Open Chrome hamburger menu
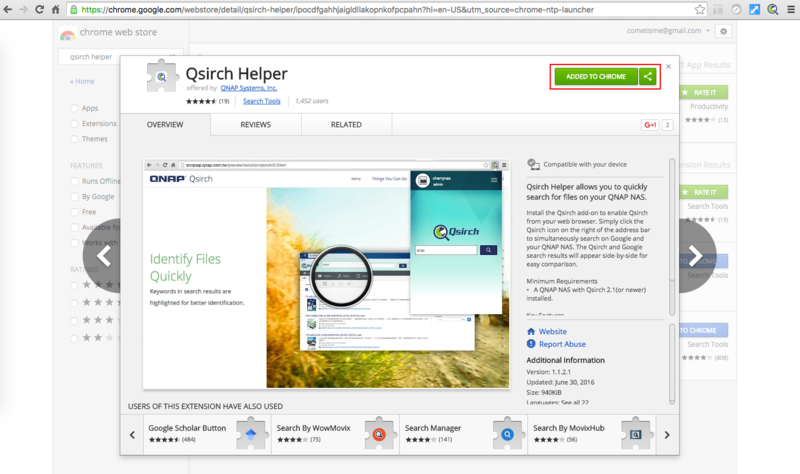The width and height of the screenshot is (800, 474). click(791, 9)
